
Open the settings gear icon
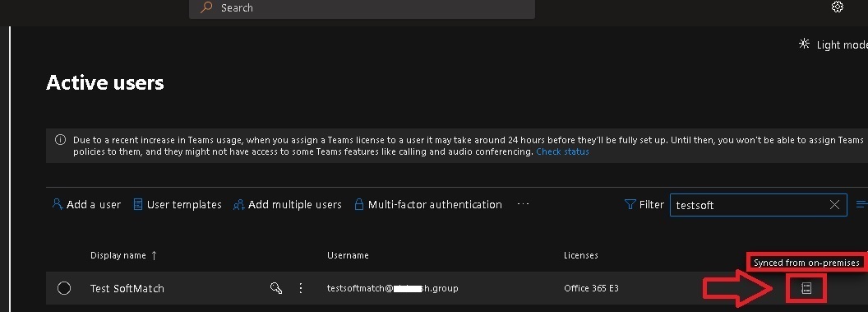(x=837, y=7)
